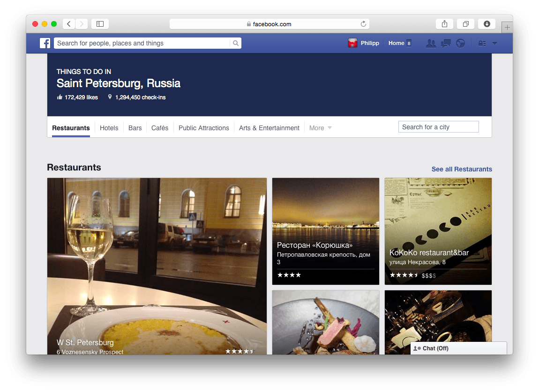539x392 pixels.
Task: Select the Cafés tab
Action: click(x=160, y=128)
